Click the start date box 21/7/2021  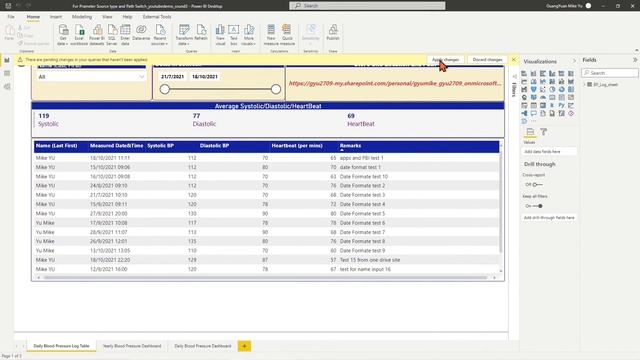(x=172, y=77)
